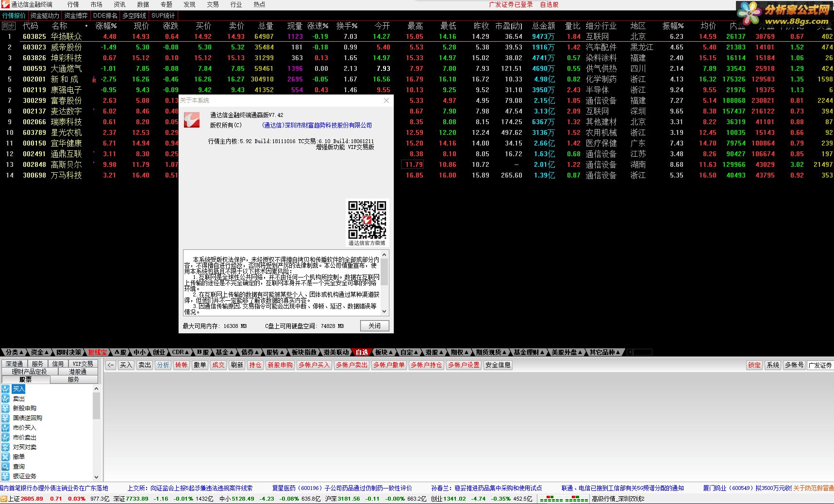834x504 pixels.
Task: Click the 撤单 icon in the left tree
Action: pyautogui.click(x=5, y=457)
